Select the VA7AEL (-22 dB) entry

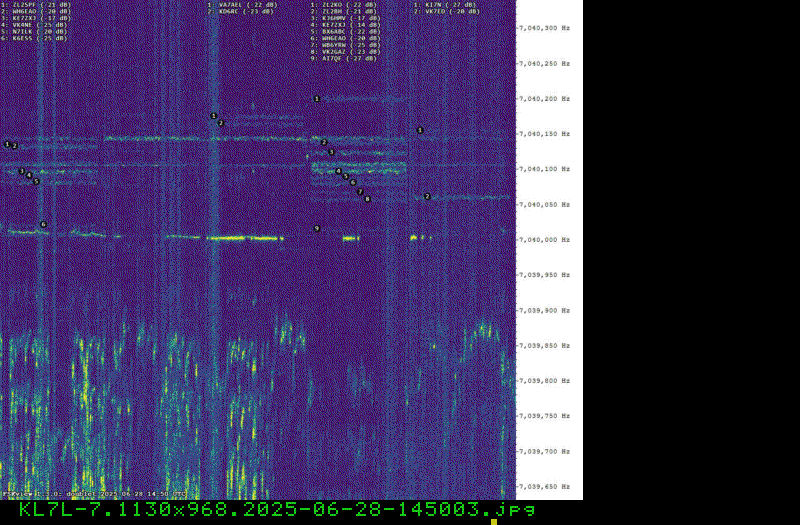click(242, 5)
